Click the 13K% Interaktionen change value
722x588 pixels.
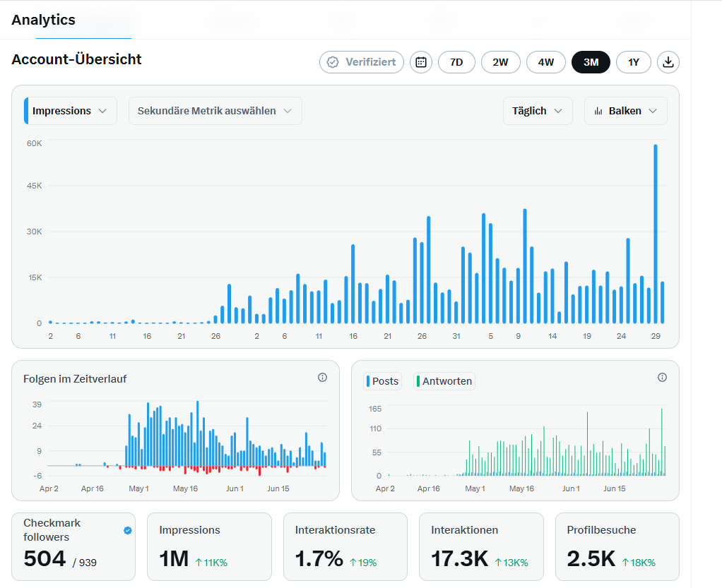pyautogui.click(x=511, y=562)
